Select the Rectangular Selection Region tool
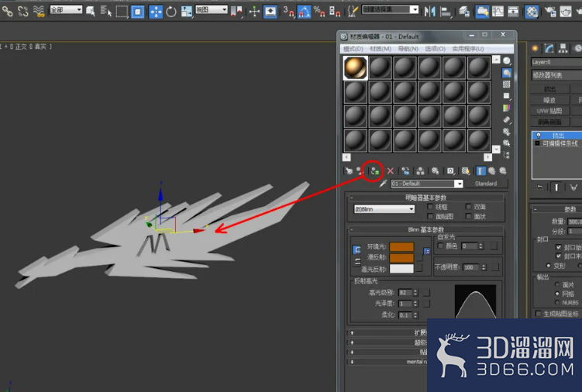The width and height of the screenshot is (582, 392). 122,12
